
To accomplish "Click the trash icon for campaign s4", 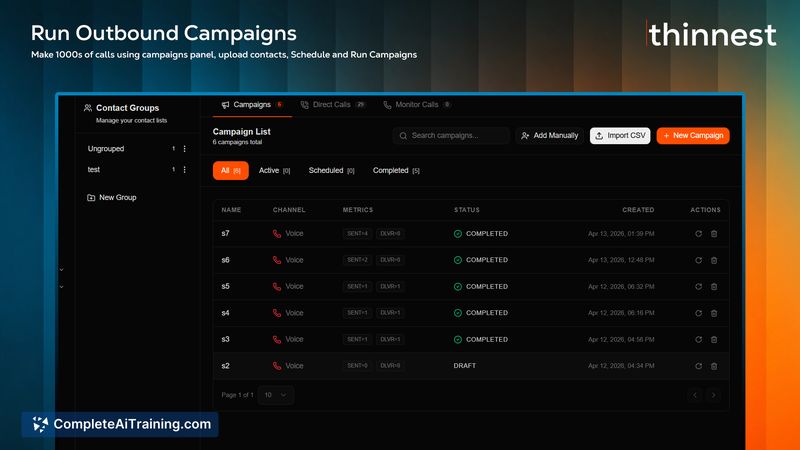I will point(714,313).
